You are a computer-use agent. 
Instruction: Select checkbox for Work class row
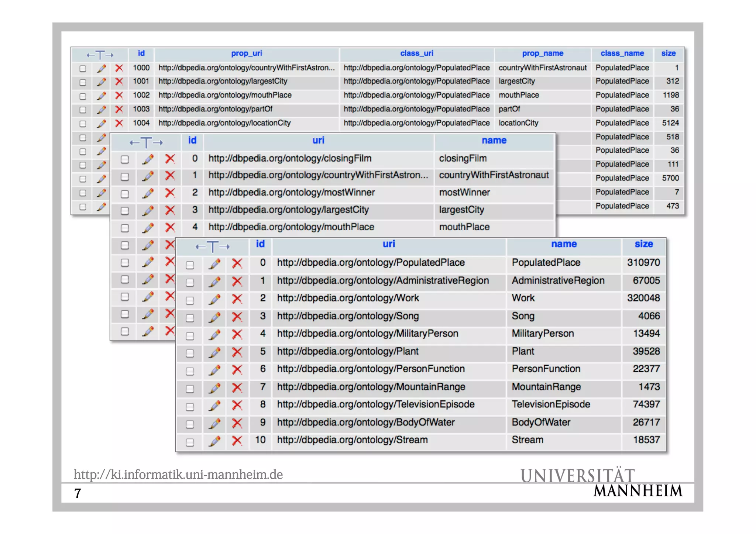(x=190, y=300)
